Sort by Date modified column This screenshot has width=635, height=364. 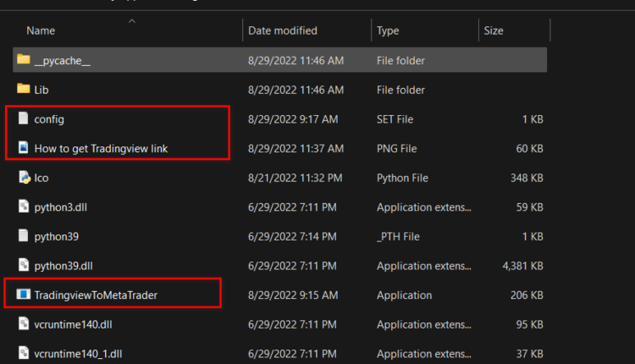tap(283, 30)
